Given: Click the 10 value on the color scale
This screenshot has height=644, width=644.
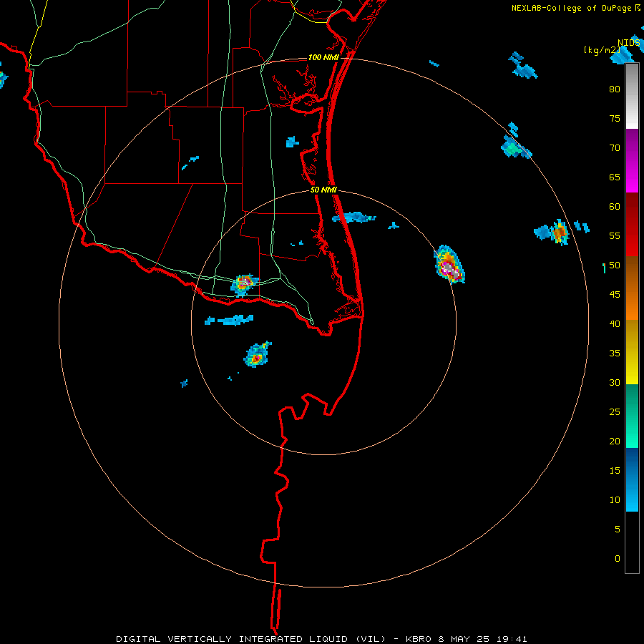Looking at the screenshot, I should [x=615, y=500].
